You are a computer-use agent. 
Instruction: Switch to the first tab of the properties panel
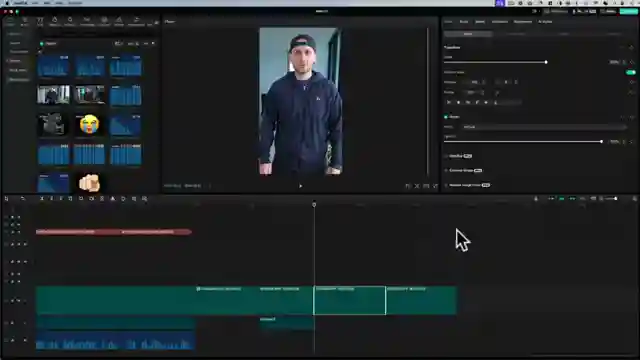click(x=448, y=22)
